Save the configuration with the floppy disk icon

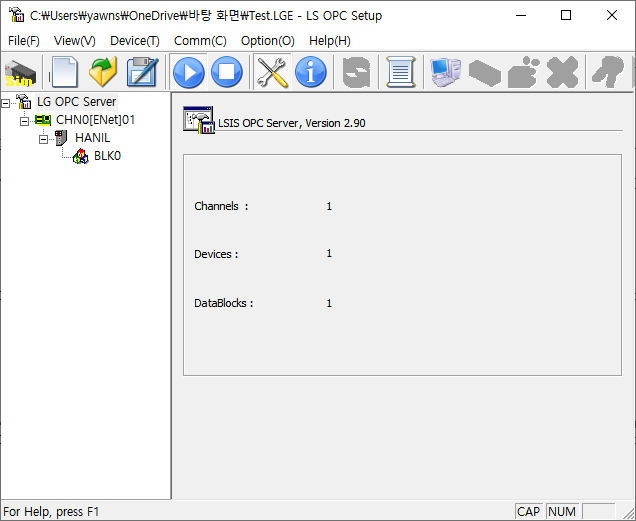142,72
